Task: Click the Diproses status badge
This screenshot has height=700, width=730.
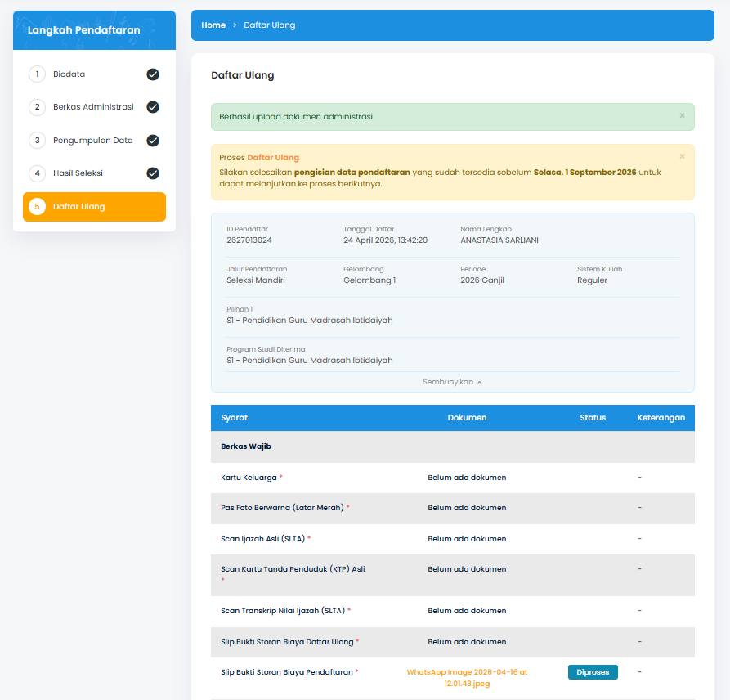Action: [x=593, y=672]
